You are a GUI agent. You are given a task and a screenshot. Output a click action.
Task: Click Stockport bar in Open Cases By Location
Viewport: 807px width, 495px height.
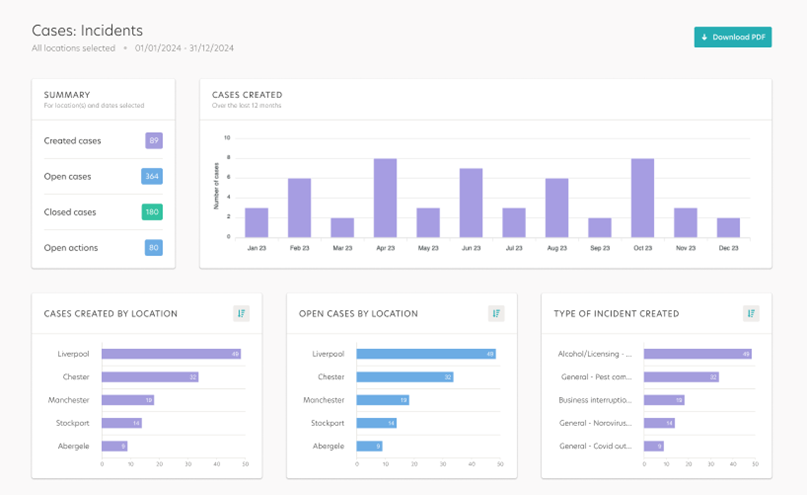(377, 423)
